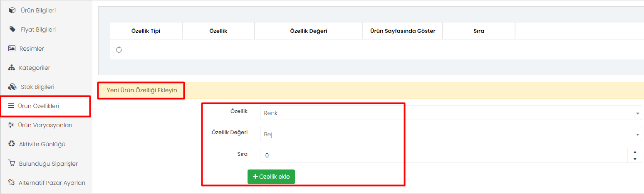The image size is (644, 194).
Task: Sort by Ürün Sayfasında Göster column header
Action: (x=403, y=31)
